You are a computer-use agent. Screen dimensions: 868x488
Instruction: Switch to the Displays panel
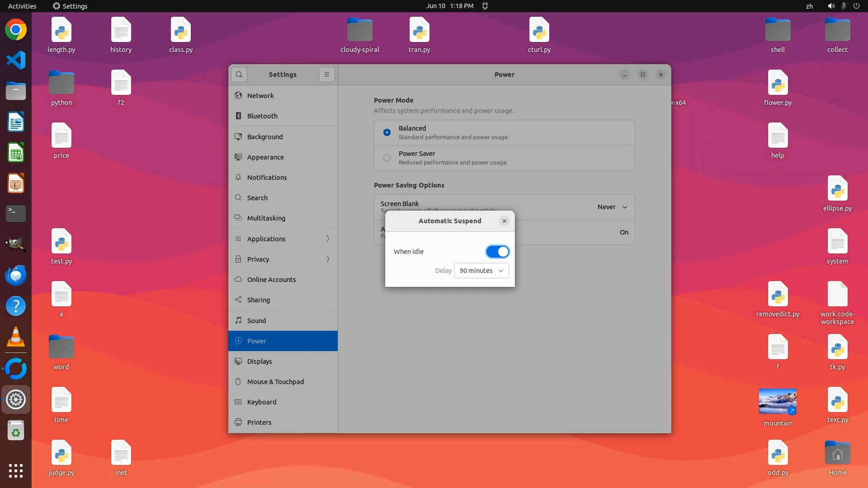coord(259,361)
